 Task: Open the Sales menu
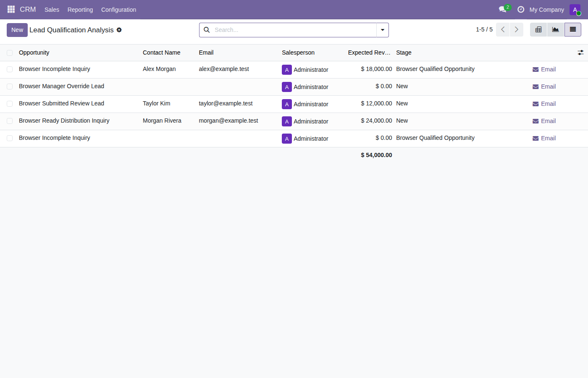point(52,10)
